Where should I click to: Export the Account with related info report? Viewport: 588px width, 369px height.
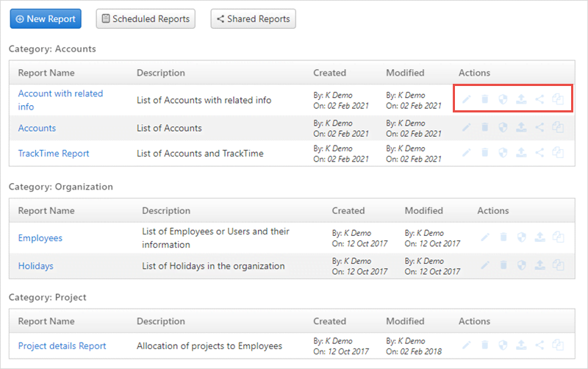[x=521, y=99]
